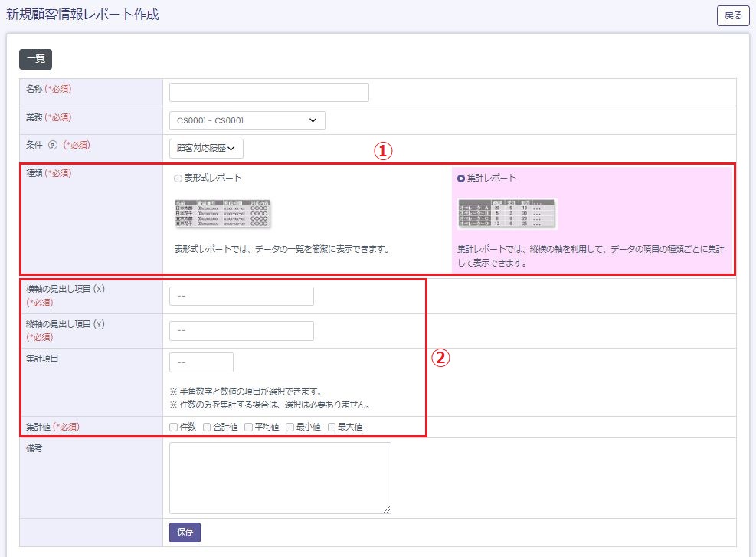This screenshot has height=557, width=756.
Task: Open the 横軸の見出し項目 (X) selector
Action: pos(241,297)
